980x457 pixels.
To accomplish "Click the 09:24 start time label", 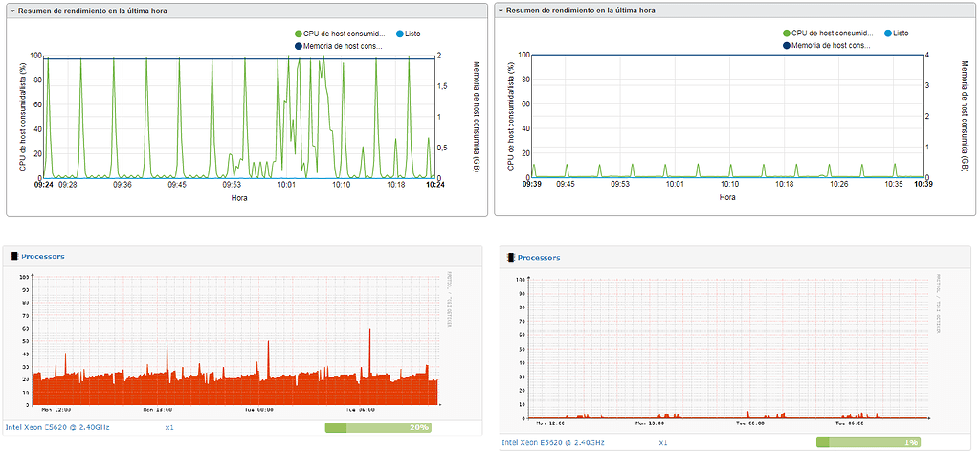I will click(43, 185).
